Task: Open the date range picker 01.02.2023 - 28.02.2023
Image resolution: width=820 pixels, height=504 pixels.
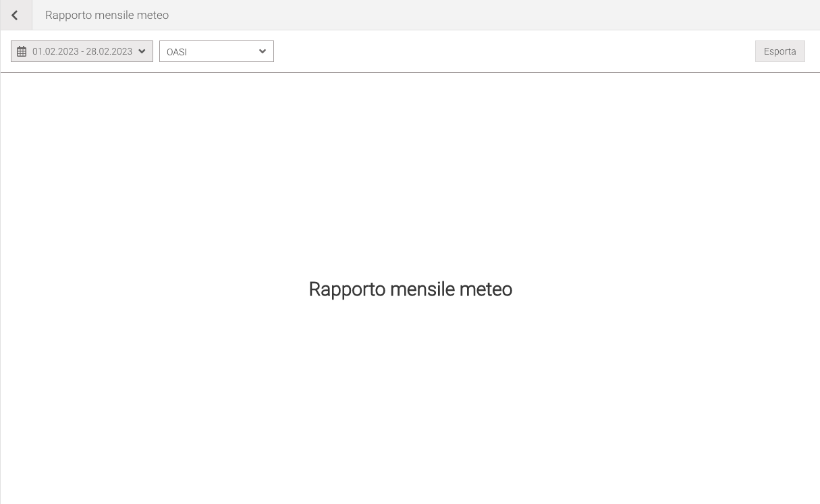Action: coord(82,51)
